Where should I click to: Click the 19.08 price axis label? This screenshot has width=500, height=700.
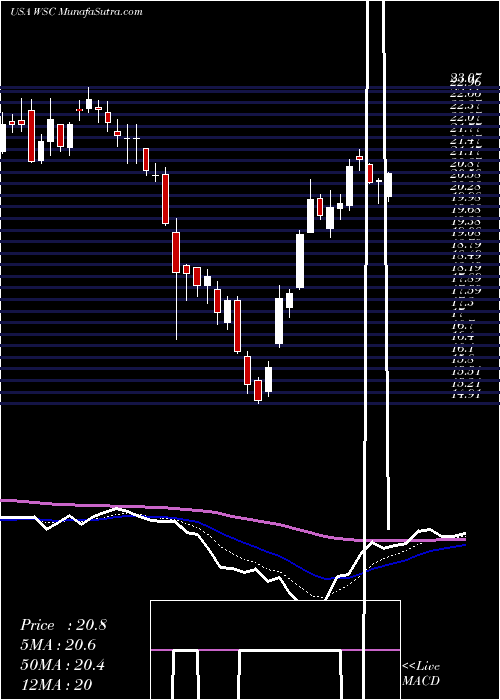click(x=466, y=233)
